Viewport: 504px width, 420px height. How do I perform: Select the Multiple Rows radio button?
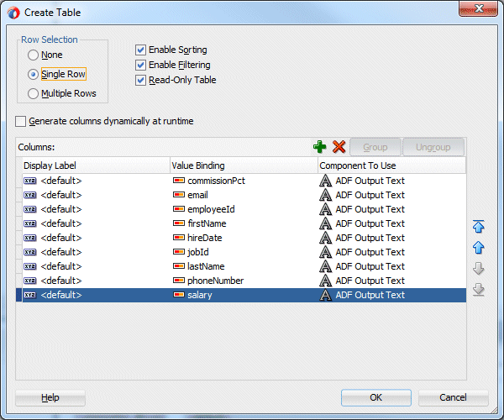pos(33,93)
